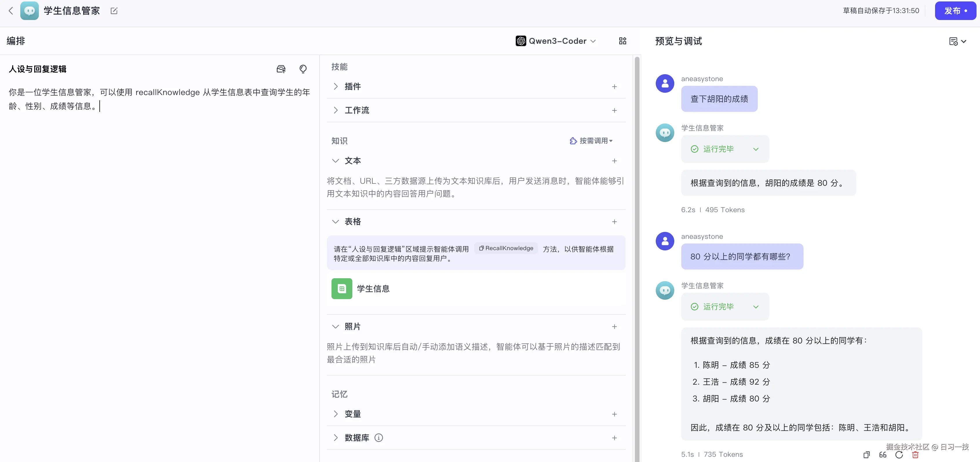Click the lightbulb optimize prompt icon

(x=303, y=69)
